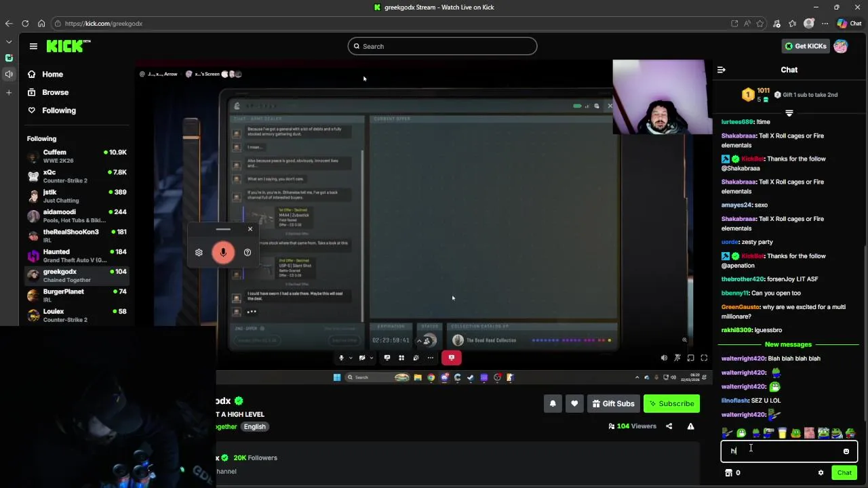Viewport: 868px width, 488px height.
Task: Click the green Subscribe button
Action: click(671, 404)
